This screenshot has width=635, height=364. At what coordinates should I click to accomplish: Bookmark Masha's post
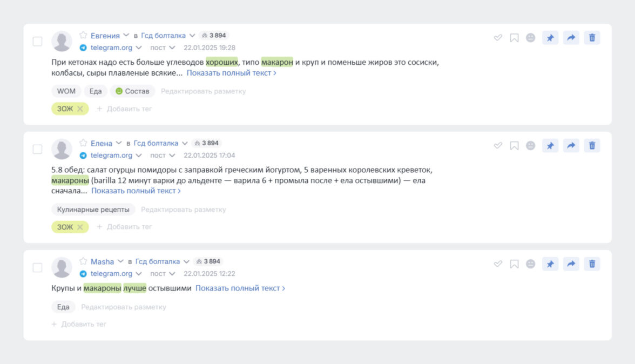[514, 264]
